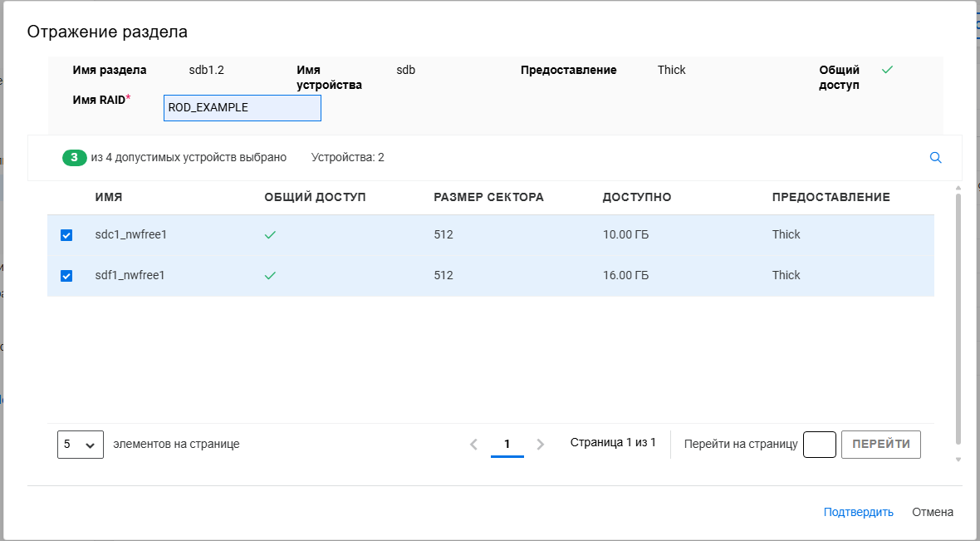Image resolution: width=980 pixels, height=541 pixels.
Task: Click the Отмена button
Action: pyautogui.click(x=932, y=512)
